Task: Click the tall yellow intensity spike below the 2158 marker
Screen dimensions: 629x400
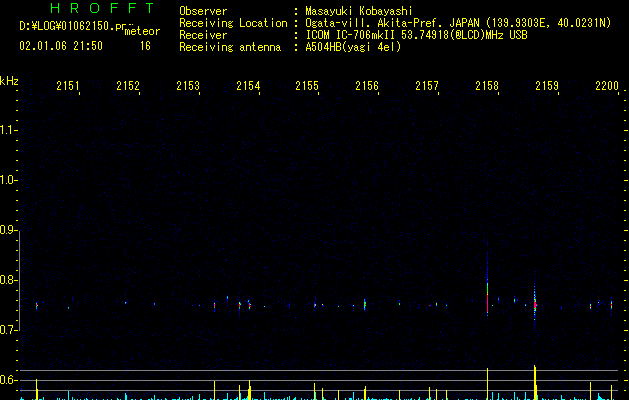Action: point(487,384)
